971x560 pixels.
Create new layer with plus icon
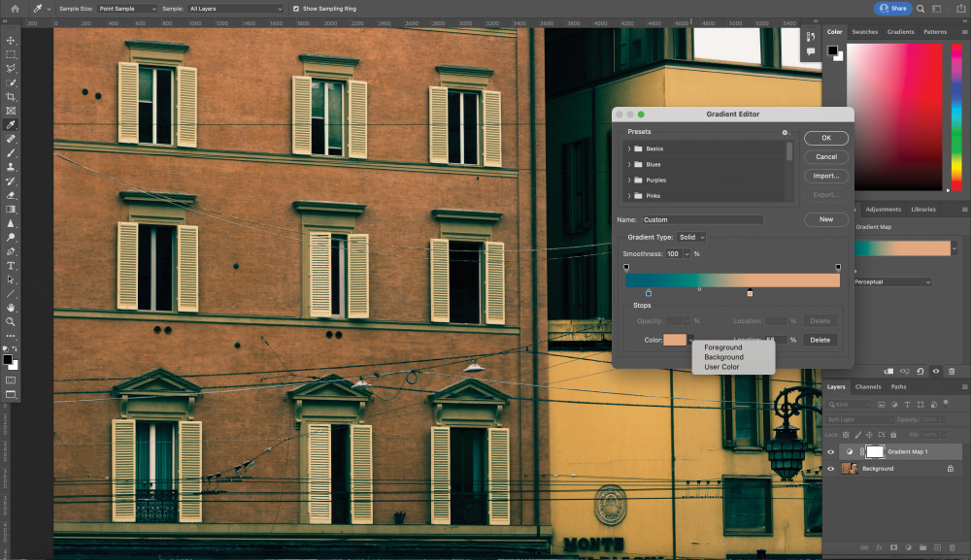938,547
